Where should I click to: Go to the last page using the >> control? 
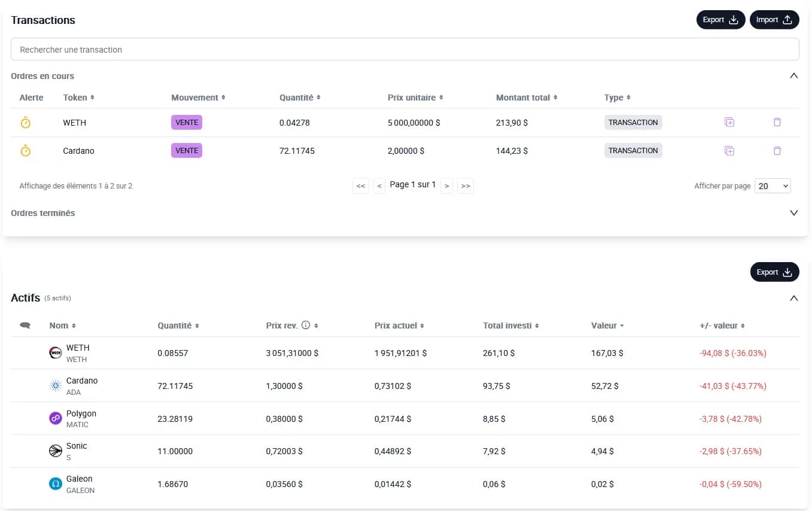click(x=466, y=185)
